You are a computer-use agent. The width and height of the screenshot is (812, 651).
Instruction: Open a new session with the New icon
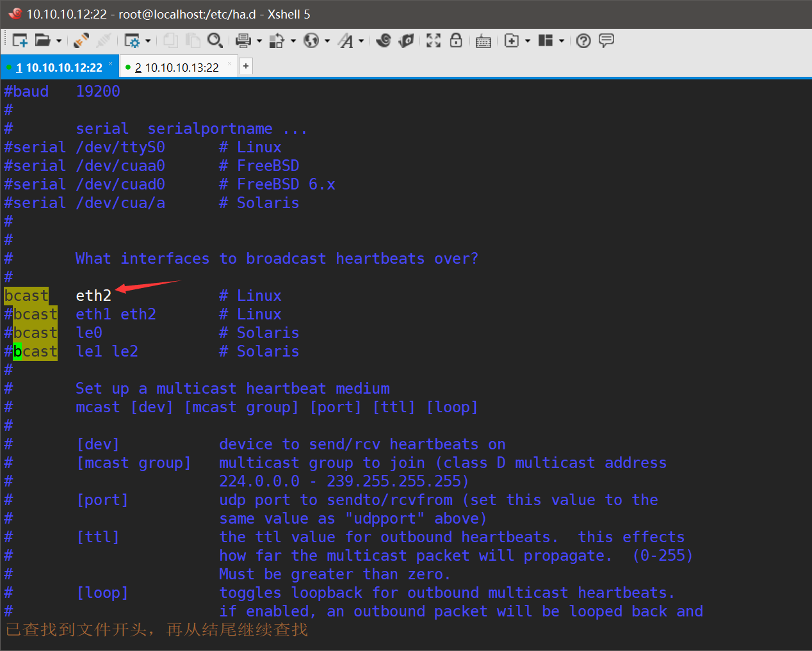19,40
